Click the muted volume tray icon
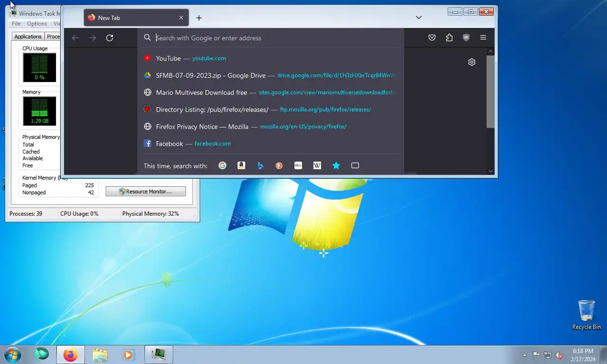Viewport: 607px width, 364px height. click(x=559, y=355)
